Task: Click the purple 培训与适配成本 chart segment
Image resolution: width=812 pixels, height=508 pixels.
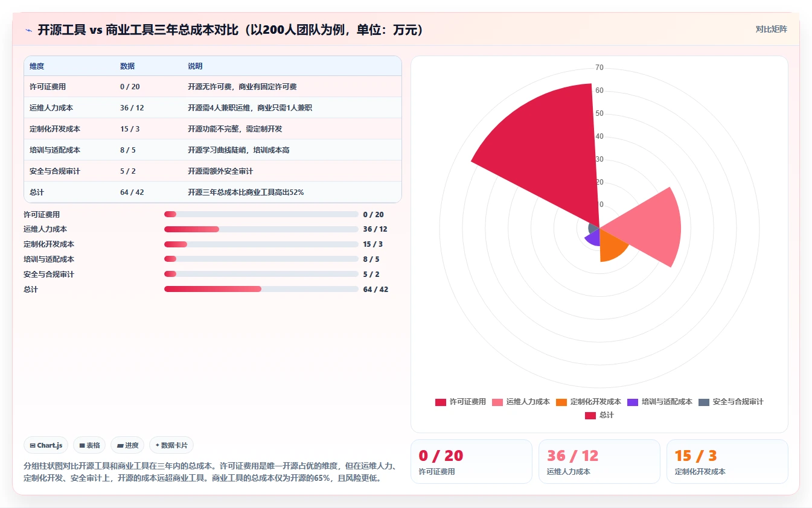Action: tap(593, 238)
